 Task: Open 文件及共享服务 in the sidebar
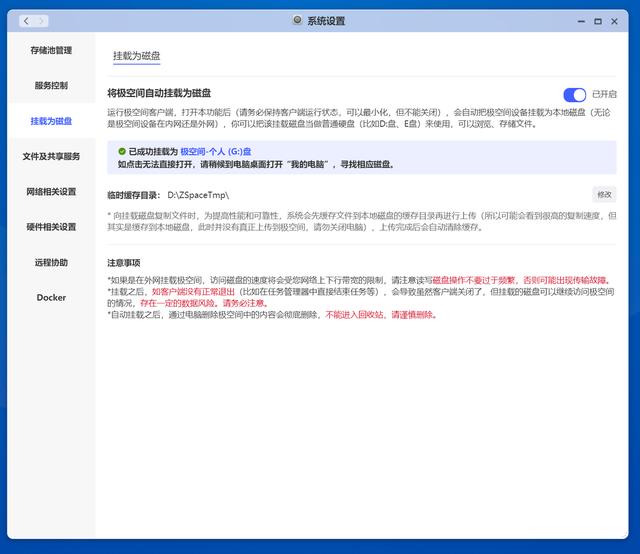pos(51,156)
